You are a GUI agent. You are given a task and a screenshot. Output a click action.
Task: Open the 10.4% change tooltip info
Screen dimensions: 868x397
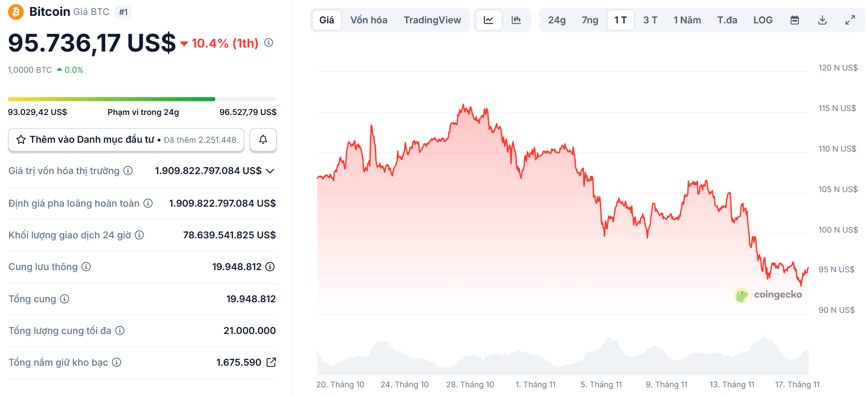click(268, 43)
